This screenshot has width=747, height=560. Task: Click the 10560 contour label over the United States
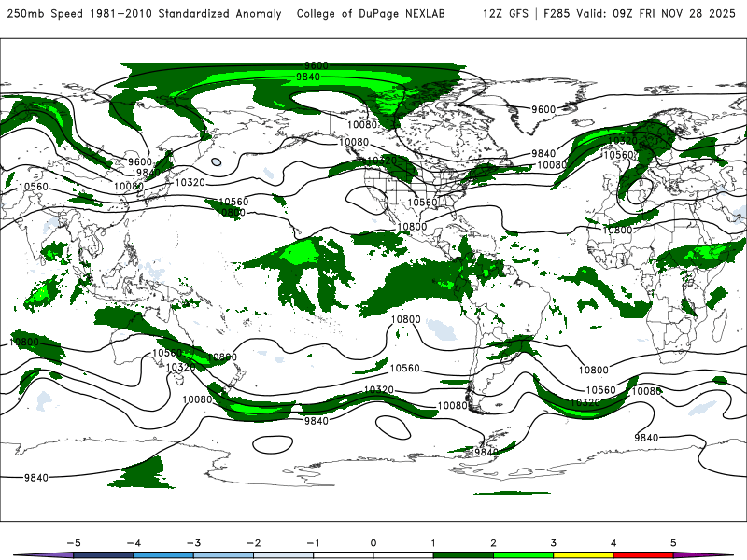tap(422, 203)
